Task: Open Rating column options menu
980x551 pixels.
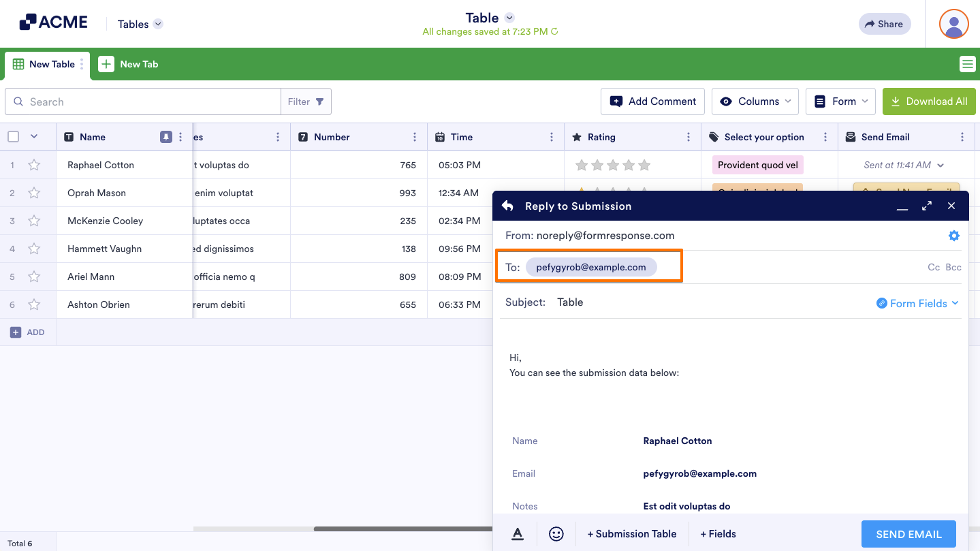Action: (x=689, y=137)
